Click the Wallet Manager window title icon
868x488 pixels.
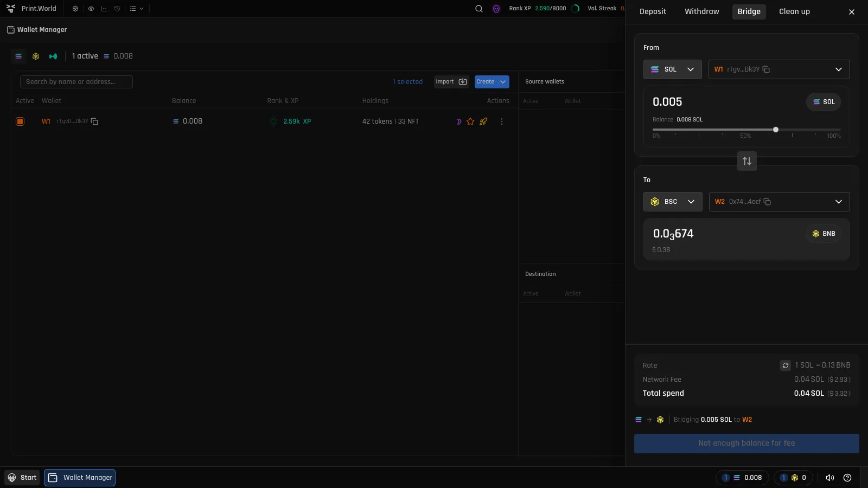pos(10,30)
